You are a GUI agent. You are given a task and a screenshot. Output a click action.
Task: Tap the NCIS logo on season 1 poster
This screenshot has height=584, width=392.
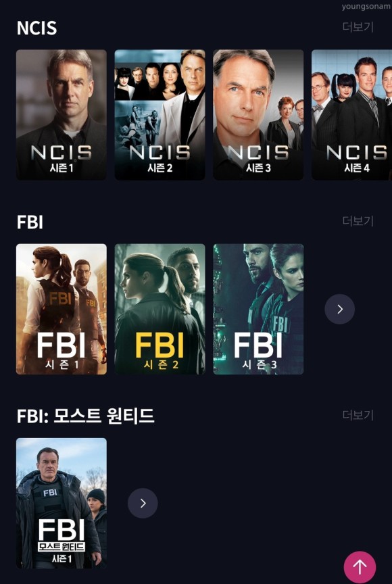tap(62, 153)
